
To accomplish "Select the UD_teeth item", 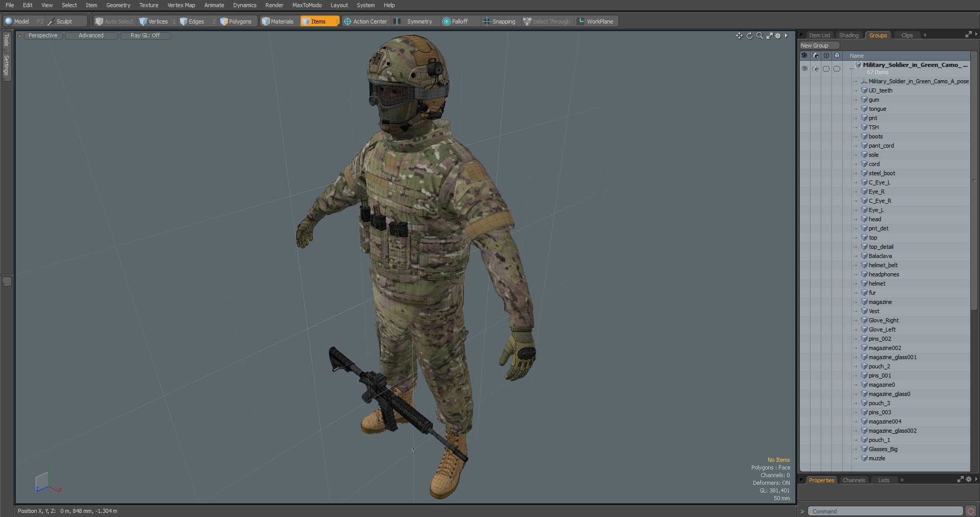I will [880, 90].
